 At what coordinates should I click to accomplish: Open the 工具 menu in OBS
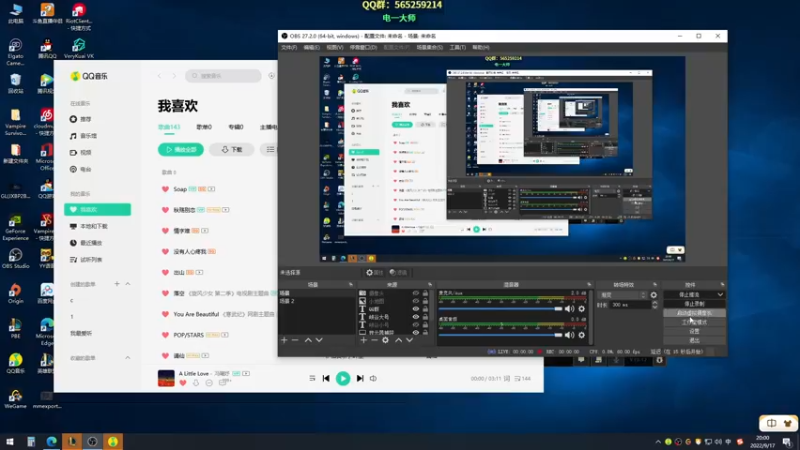457,47
